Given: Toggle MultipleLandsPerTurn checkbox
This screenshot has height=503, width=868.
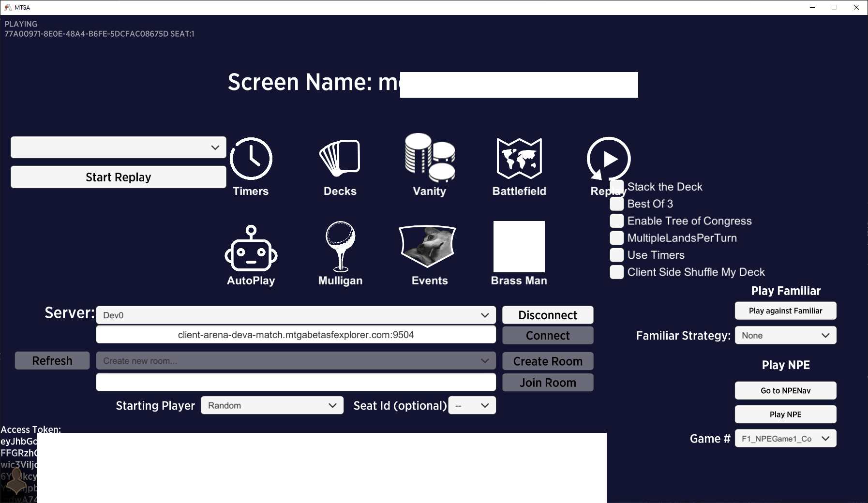Looking at the screenshot, I should tap(616, 237).
